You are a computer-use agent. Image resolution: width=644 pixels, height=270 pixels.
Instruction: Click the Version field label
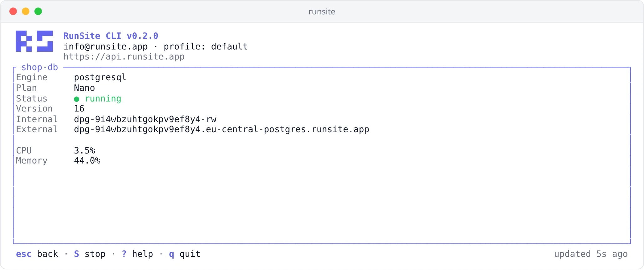34,109
